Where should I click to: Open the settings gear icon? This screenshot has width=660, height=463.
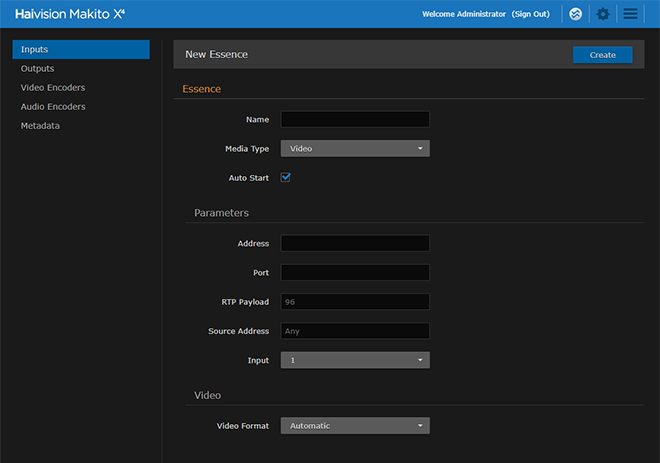tap(602, 14)
